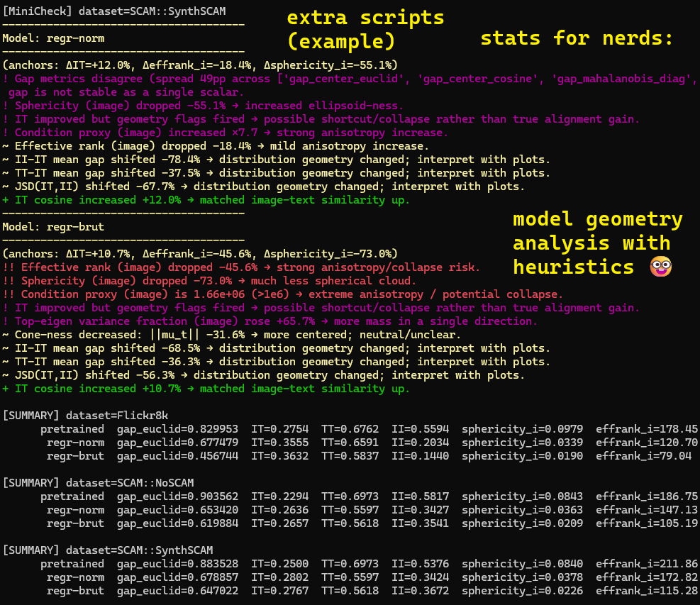Click the regr-norm anchors line with ΔIT=+12.0%

(200, 65)
